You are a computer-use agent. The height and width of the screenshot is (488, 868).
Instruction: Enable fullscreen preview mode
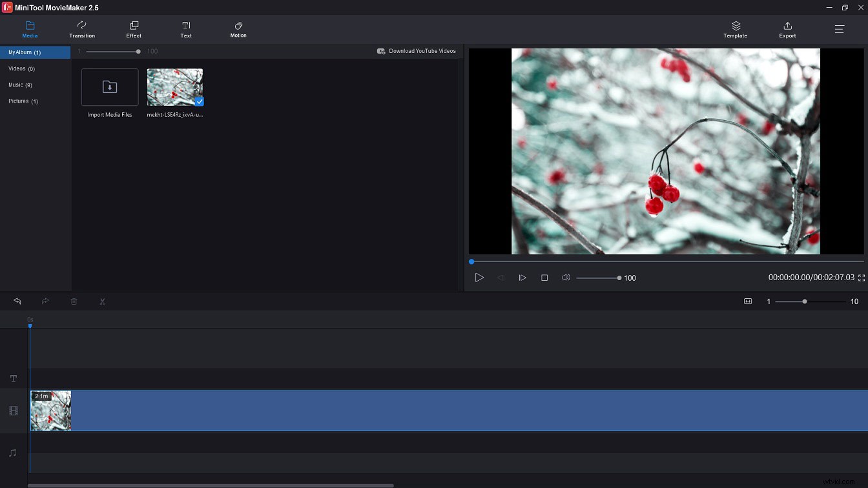click(x=862, y=278)
